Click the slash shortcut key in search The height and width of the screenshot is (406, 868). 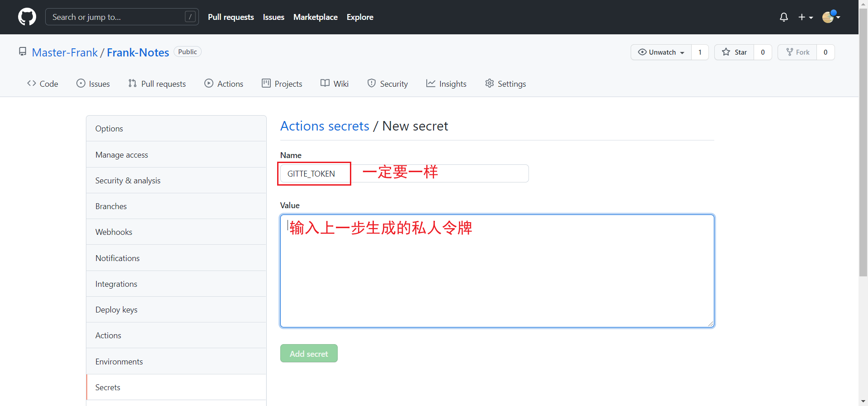[x=190, y=17]
